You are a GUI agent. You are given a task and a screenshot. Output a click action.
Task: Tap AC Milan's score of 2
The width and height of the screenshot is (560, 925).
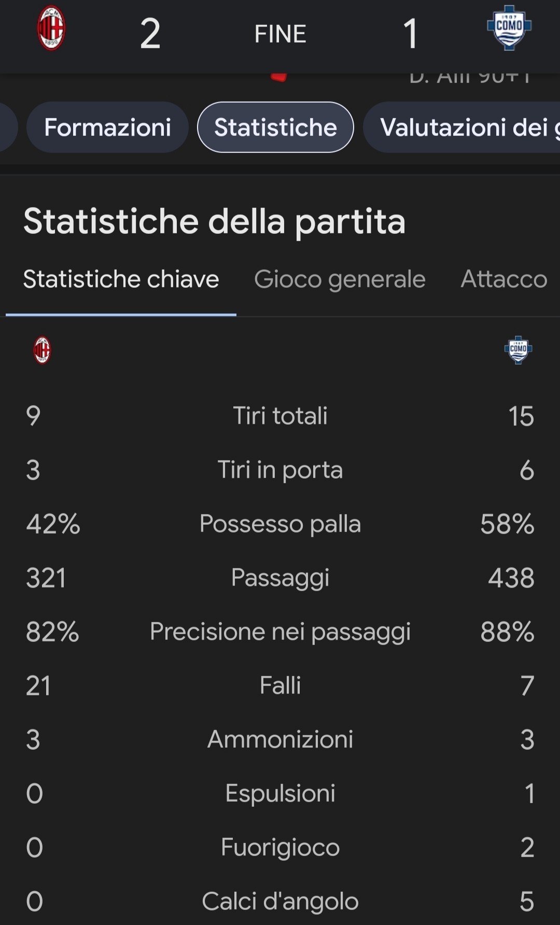(150, 34)
